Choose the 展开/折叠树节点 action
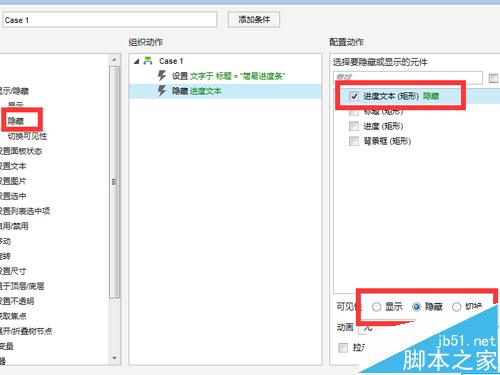Screen dimensions: 500x375 pyautogui.click(x=26, y=331)
